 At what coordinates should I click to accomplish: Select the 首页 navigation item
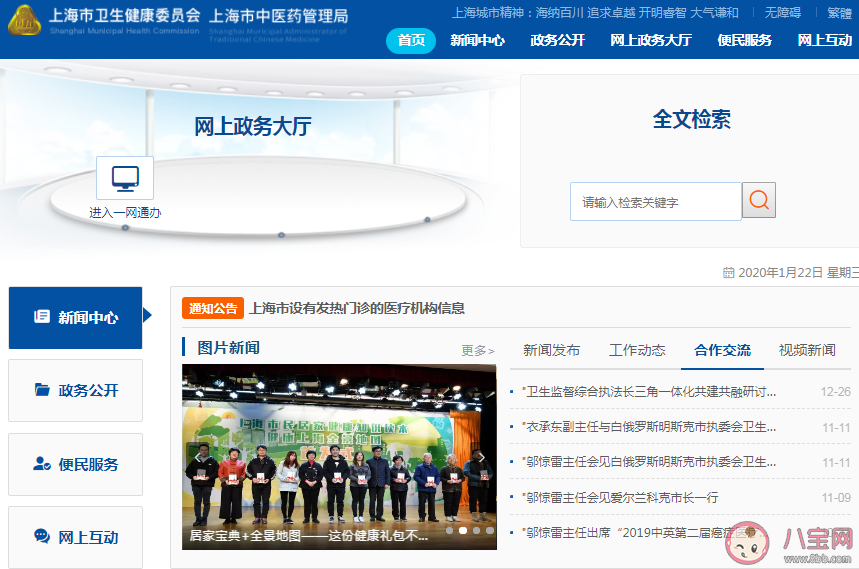(x=411, y=40)
